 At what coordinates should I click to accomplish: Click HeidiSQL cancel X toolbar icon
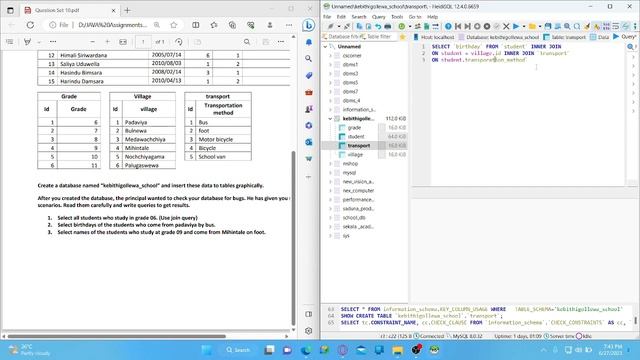click(x=506, y=27)
